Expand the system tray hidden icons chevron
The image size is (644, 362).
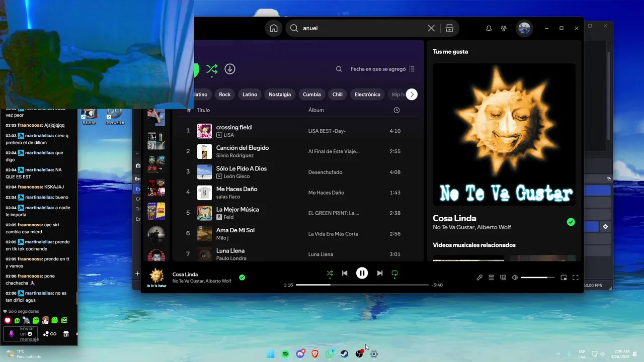[x=558, y=354]
